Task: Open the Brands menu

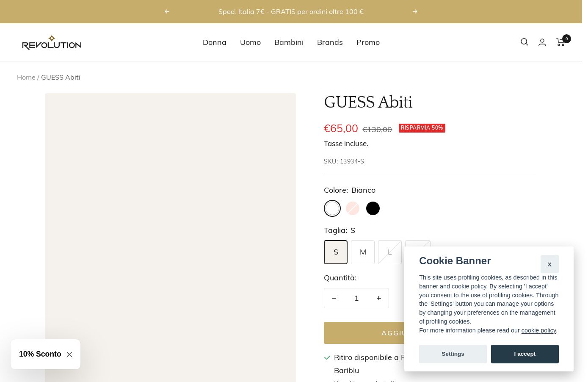Action: 330,42
